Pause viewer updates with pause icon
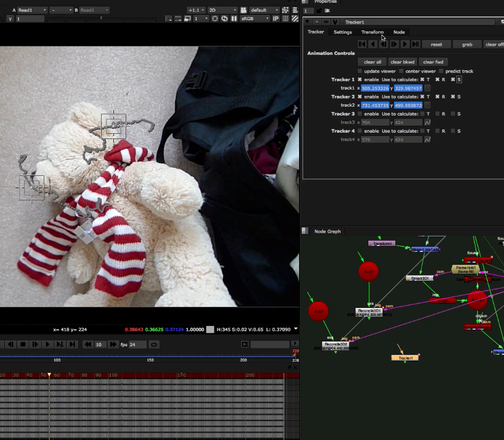 click(x=234, y=19)
